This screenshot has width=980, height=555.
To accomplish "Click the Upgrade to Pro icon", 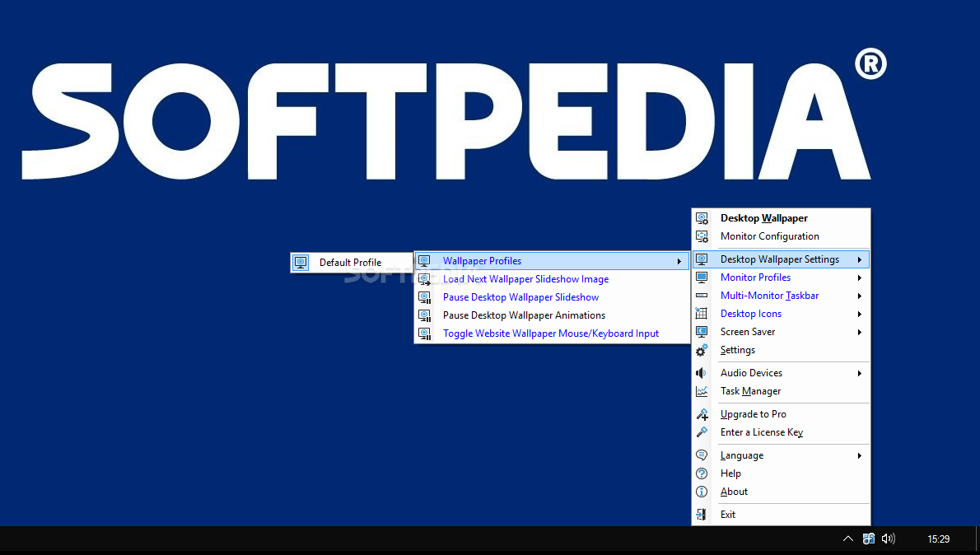I will 702,414.
